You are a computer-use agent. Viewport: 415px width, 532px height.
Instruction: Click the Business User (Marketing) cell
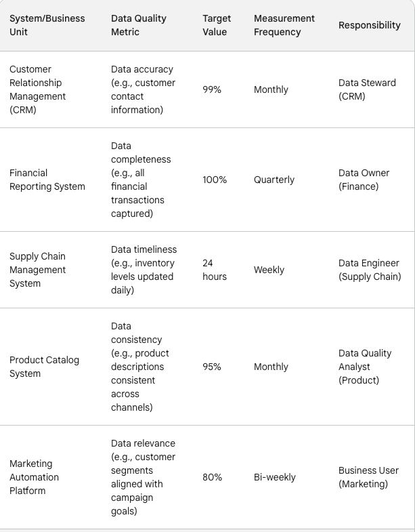click(368, 477)
